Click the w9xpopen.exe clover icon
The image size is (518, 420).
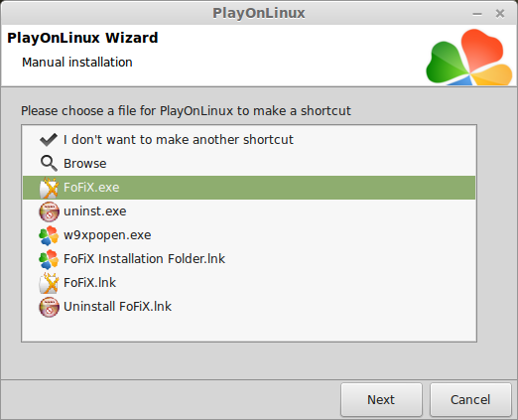tap(49, 235)
